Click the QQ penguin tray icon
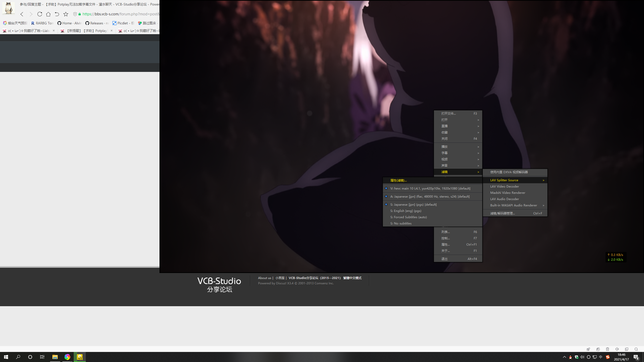This screenshot has width=644, height=362. click(570, 357)
